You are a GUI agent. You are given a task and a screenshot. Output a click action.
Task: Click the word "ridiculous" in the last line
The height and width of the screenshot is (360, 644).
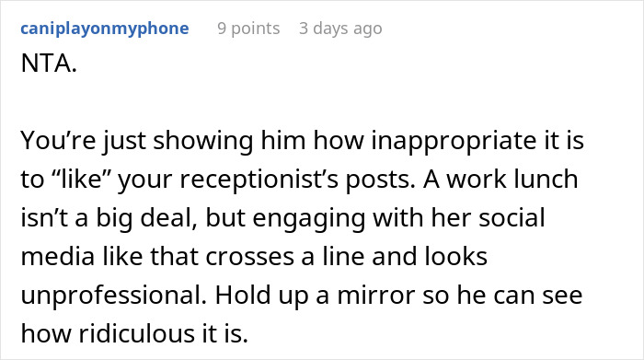pyautogui.click(x=136, y=333)
